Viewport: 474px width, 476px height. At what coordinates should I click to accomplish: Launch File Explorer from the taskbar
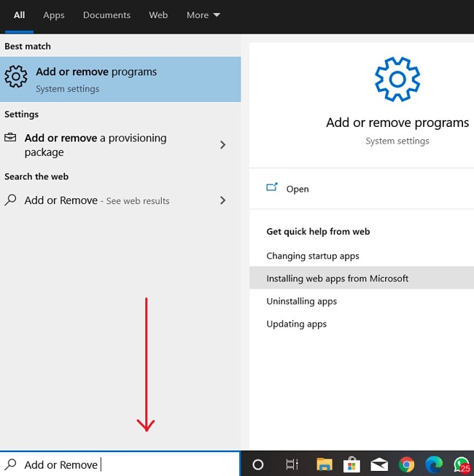pyautogui.click(x=325, y=464)
